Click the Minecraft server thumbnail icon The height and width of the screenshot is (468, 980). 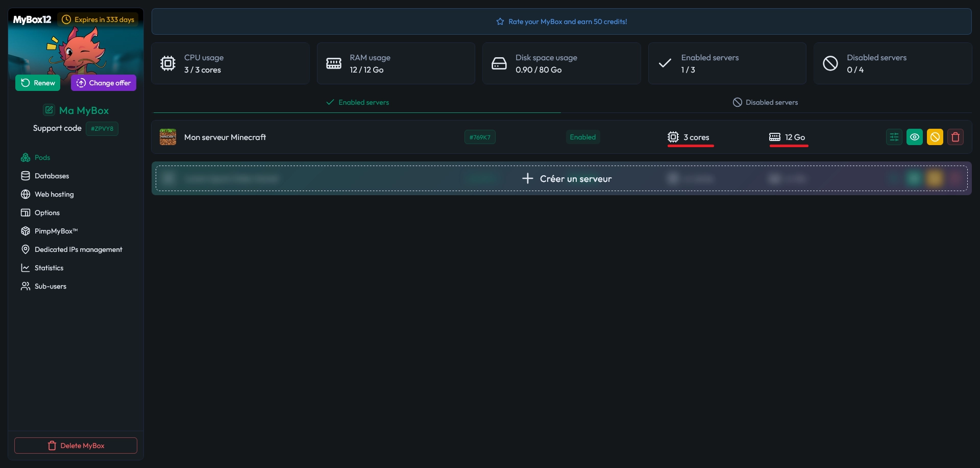click(168, 137)
